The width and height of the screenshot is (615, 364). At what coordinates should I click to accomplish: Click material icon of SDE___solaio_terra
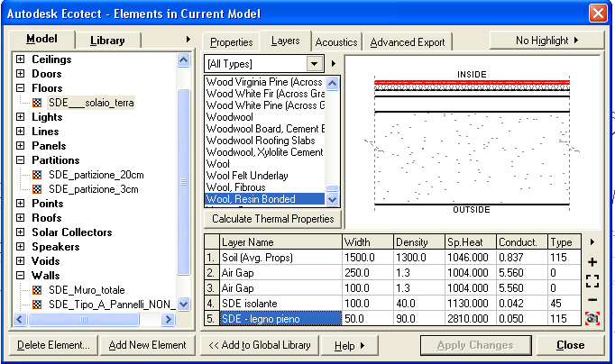pos(37,103)
